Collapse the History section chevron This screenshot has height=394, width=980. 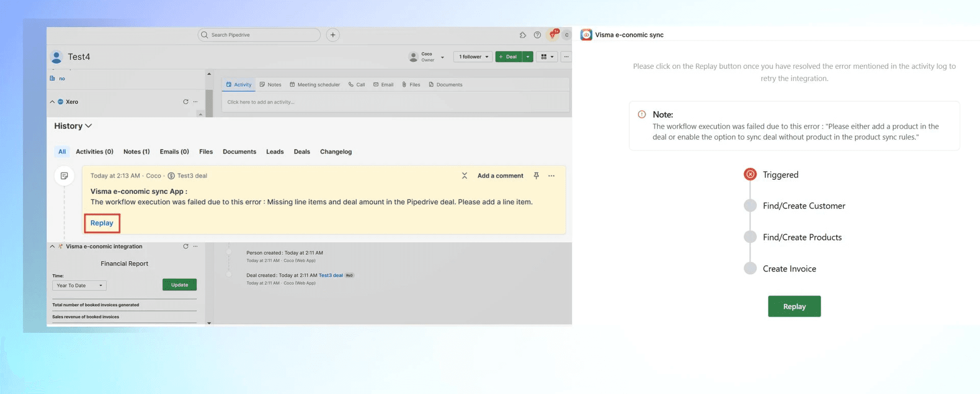[x=88, y=126]
